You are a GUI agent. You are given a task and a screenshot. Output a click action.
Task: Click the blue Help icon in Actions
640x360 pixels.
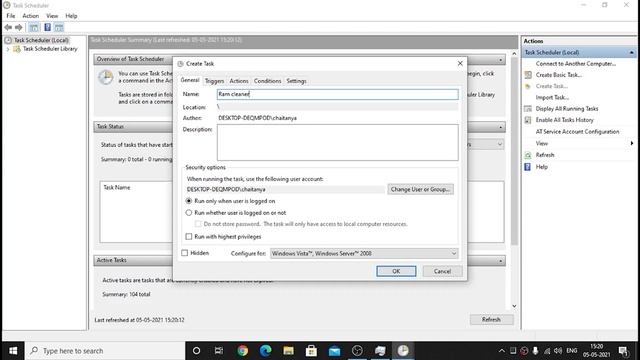click(x=528, y=167)
